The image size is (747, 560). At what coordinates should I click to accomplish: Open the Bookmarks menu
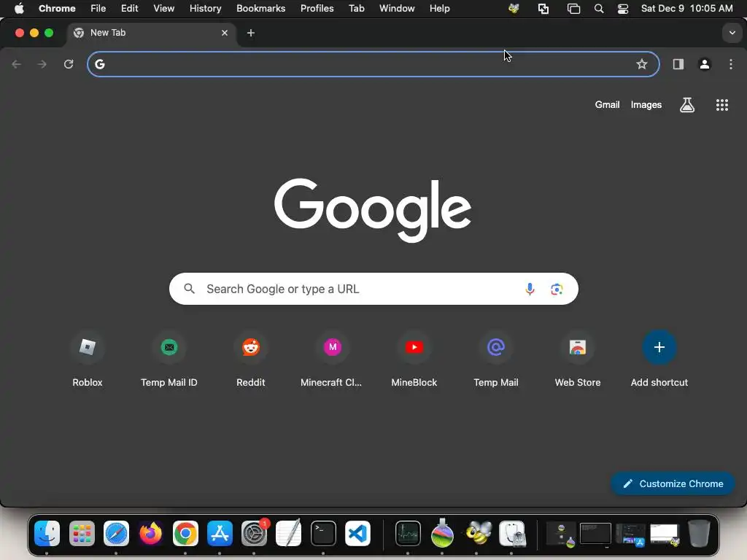(260, 9)
